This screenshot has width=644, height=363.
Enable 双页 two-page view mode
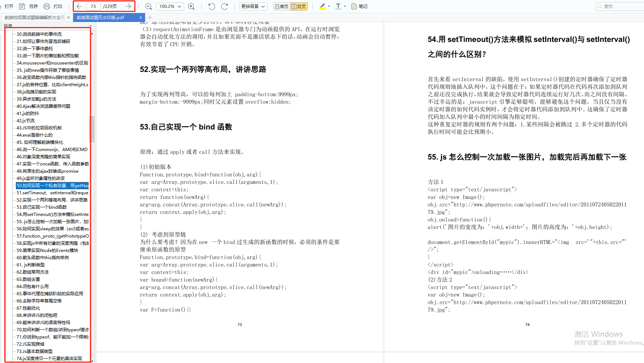[x=299, y=6]
